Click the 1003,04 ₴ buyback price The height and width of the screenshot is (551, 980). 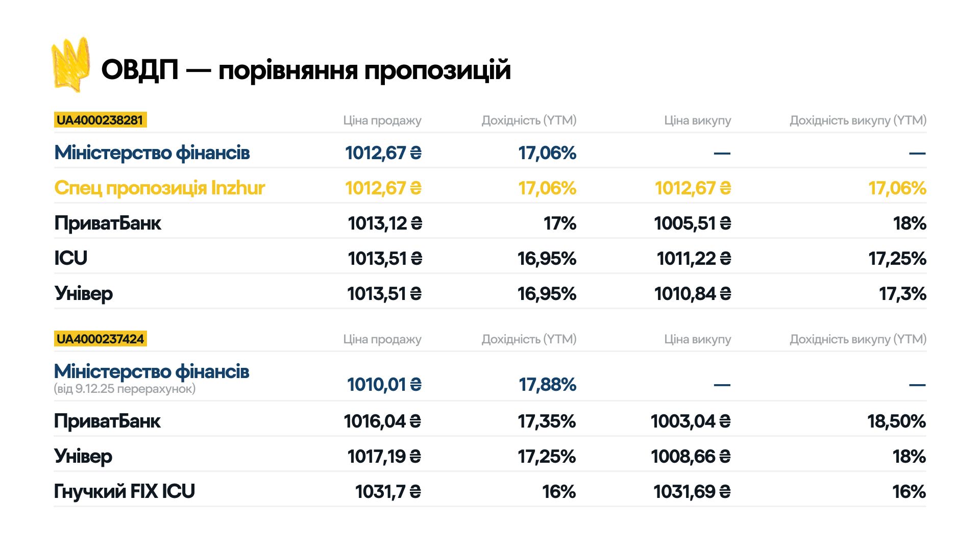690,421
